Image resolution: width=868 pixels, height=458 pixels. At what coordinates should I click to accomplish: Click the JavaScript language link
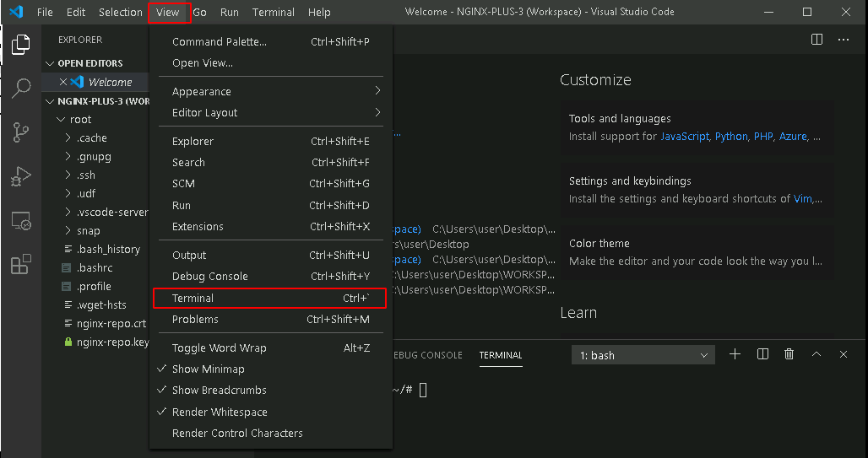tap(684, 136)
